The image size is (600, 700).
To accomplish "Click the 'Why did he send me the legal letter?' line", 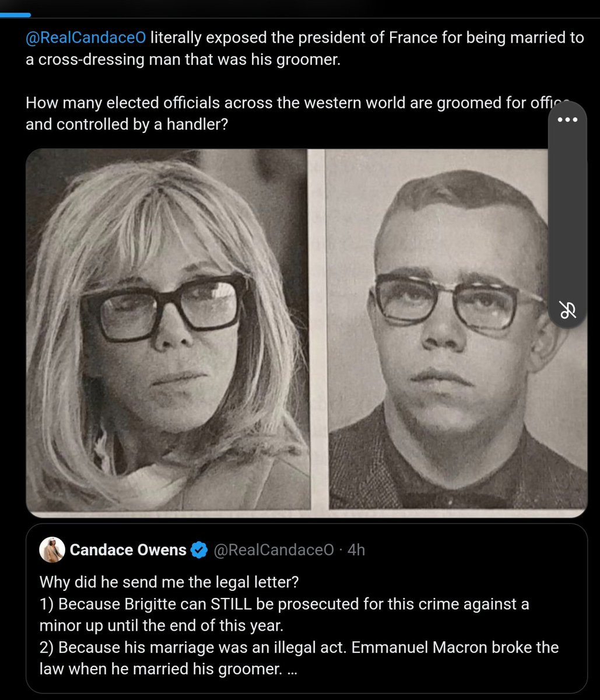I will pyautogui.click(x=173, y=582).
